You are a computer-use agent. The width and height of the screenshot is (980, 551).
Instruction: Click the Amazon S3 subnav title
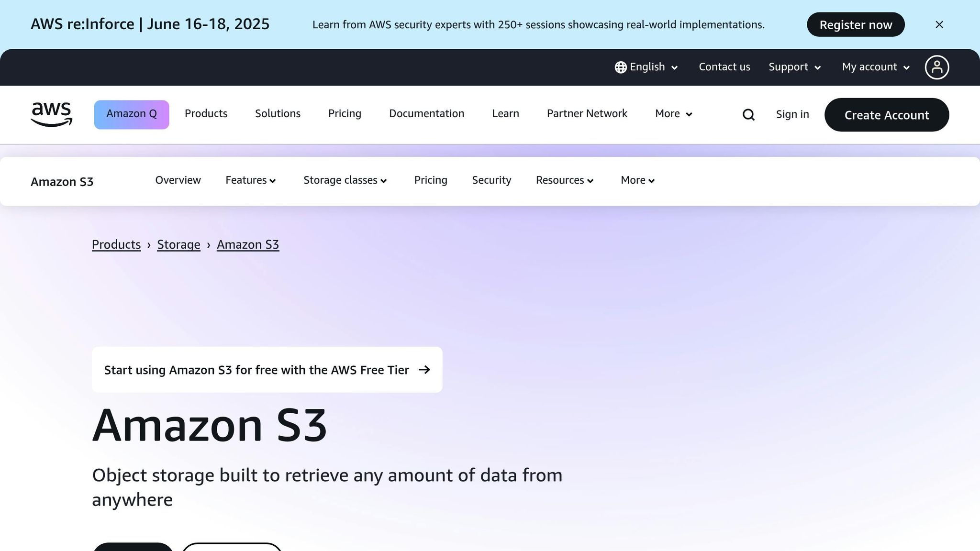[x=62, y=182]
